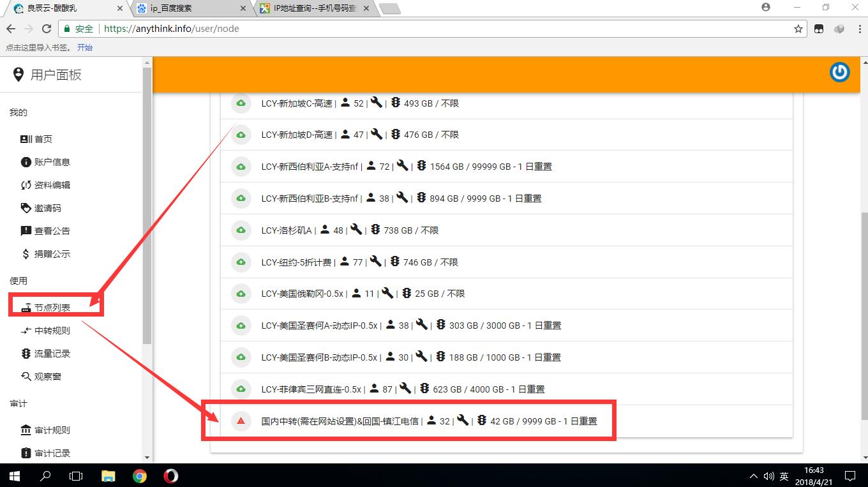Bookmark this page with the star icon
Image resolution: width=868 pixels, height=487 pixels.
coord(798,29)
